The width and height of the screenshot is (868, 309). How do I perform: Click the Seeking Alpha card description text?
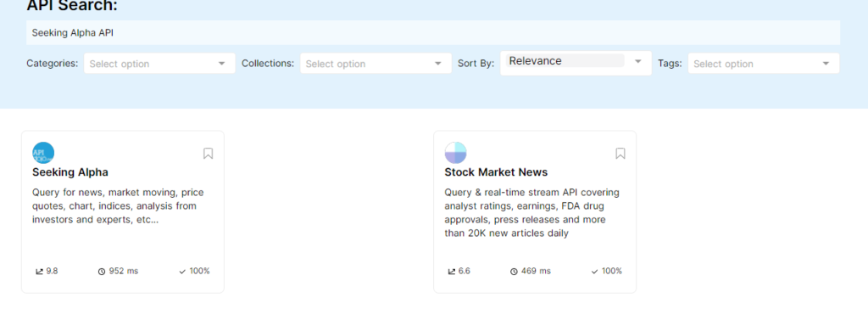click(x=118, y=205)
